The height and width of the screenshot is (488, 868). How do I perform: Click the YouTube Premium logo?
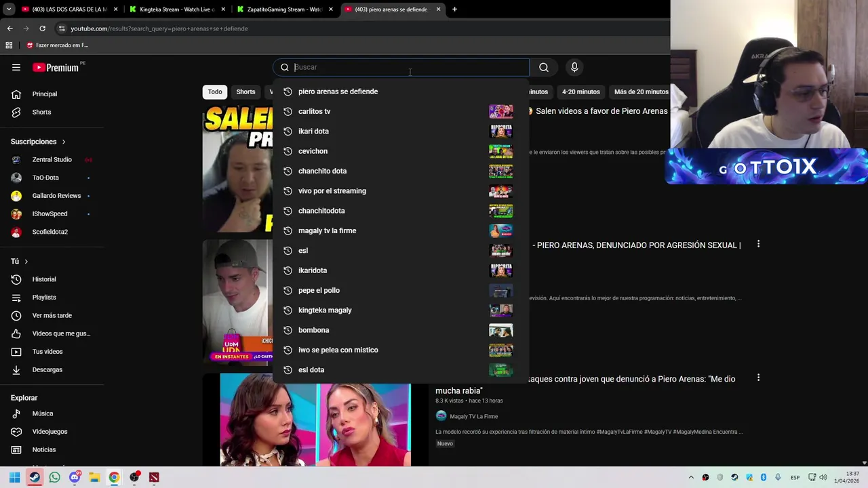click(56, 67)
